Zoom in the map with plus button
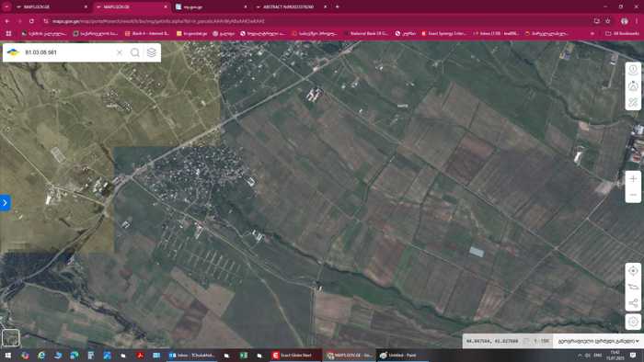 (x=633, y=179)
